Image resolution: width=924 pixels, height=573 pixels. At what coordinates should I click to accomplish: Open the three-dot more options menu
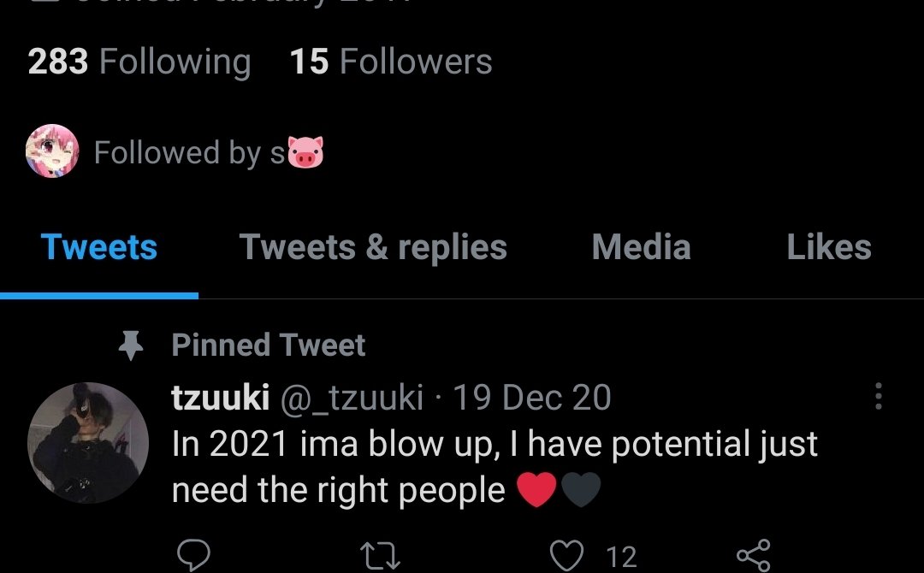(878, 397)
